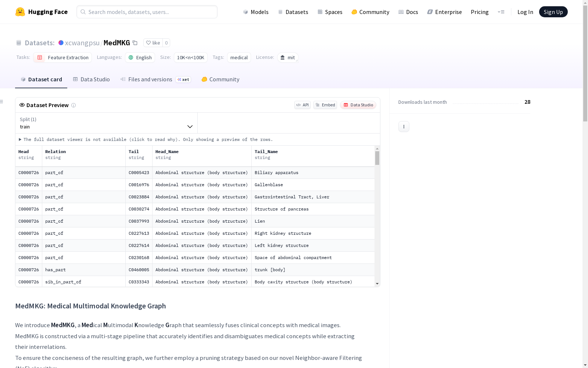Click the Sign Up button
Image resolution: width=588 pixels, height=368 pixels.
click(x=553, y=12)
